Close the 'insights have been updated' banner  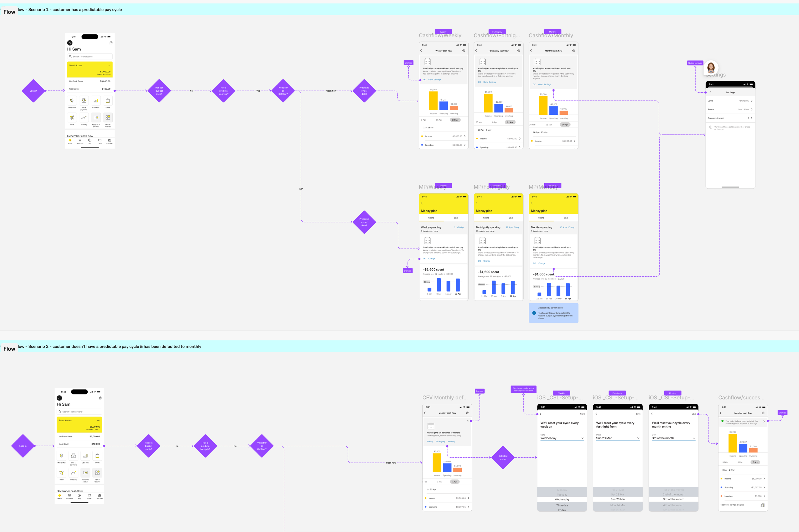point(764,421)
